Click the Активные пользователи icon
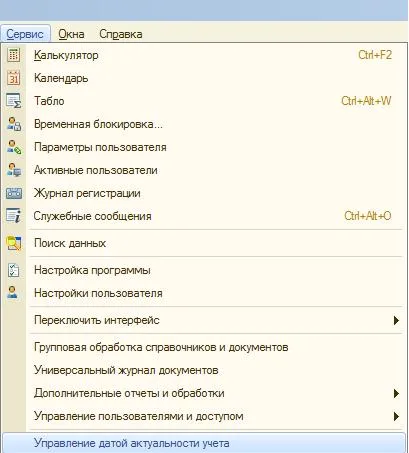 [x=14, y=170]
